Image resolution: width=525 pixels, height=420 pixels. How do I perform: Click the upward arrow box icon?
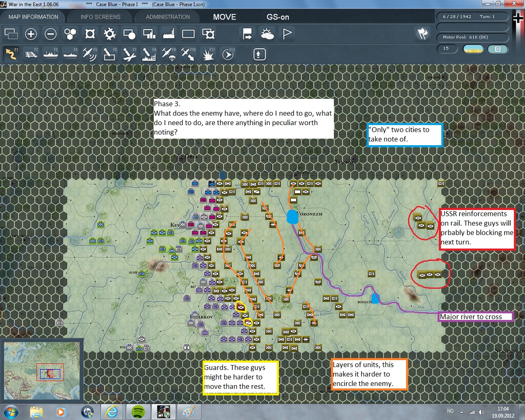point(259,54)
